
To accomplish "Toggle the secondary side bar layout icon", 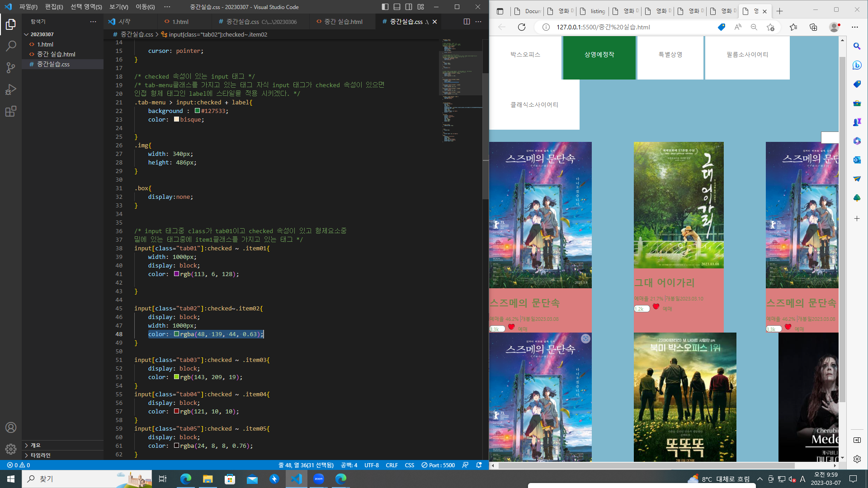I will (409, 7).
